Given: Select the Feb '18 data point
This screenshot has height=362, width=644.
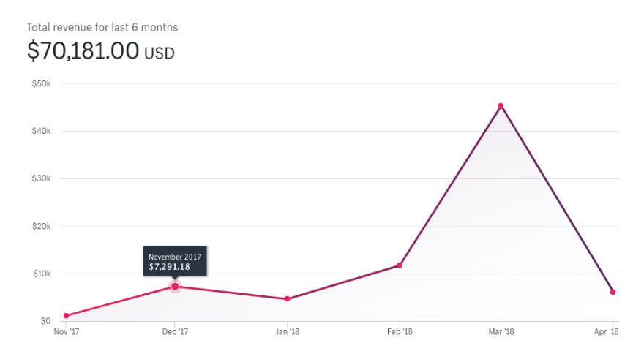Looking at the screenshot, I should pos(399,265).
